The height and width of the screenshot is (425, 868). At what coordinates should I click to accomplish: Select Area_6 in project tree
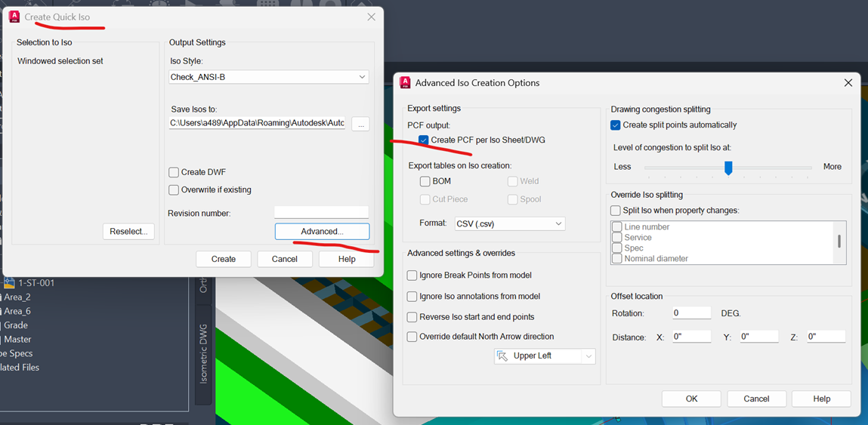(x=17, y=311)
